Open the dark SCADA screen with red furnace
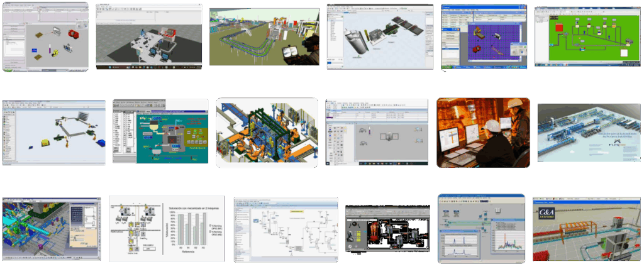This screenshot has height=269, width=644. [387, 230]
